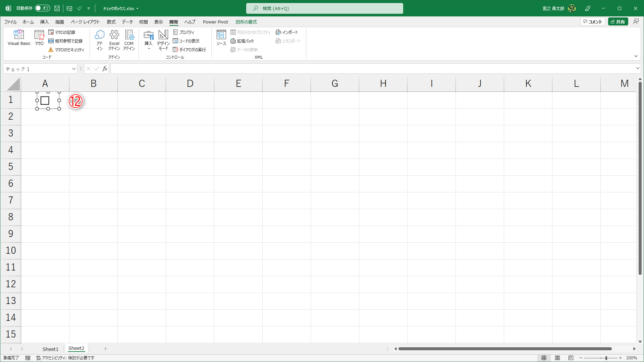
Task: Open the Power Pivot ribbon tab
Action: pos(215,22)
